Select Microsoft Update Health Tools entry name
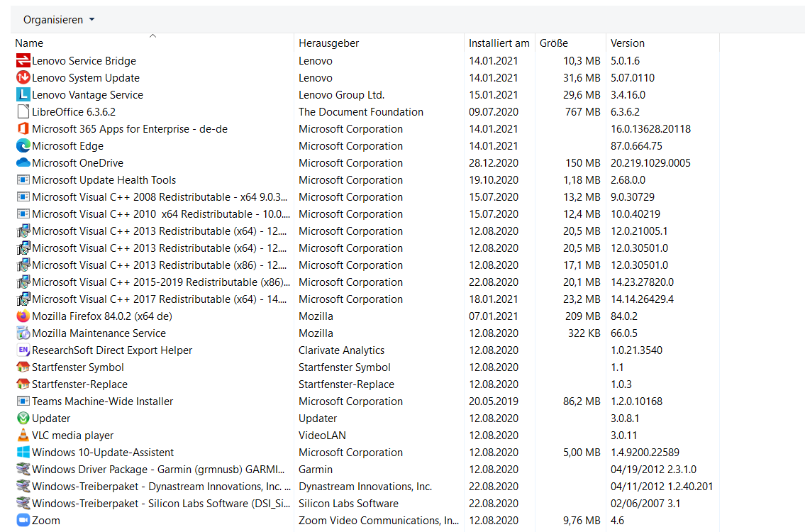Image resolution: width=805 pixels, height=532 pixels. tap(104, 179)
